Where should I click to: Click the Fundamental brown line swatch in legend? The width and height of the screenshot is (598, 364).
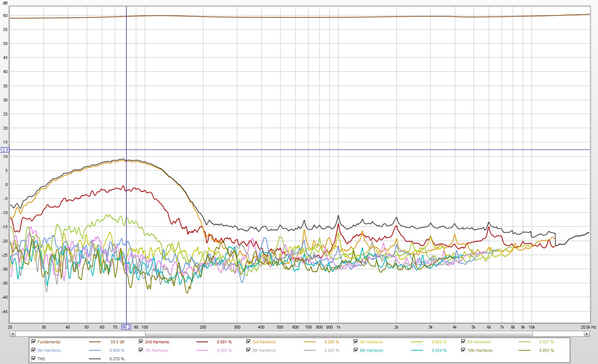coord(95,342)
